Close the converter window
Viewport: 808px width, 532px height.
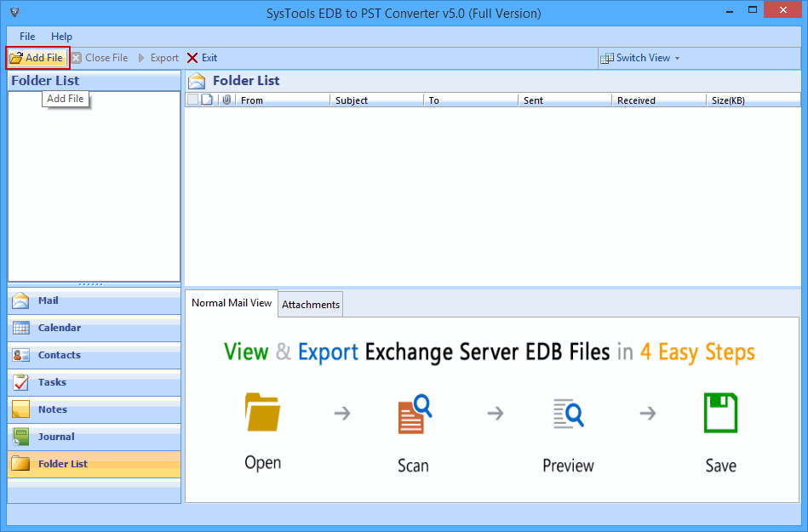click(783, 9)
